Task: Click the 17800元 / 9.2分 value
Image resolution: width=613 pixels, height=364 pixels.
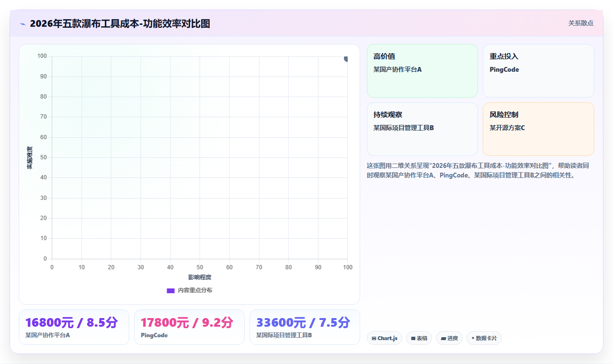Action: click(187, 322)
